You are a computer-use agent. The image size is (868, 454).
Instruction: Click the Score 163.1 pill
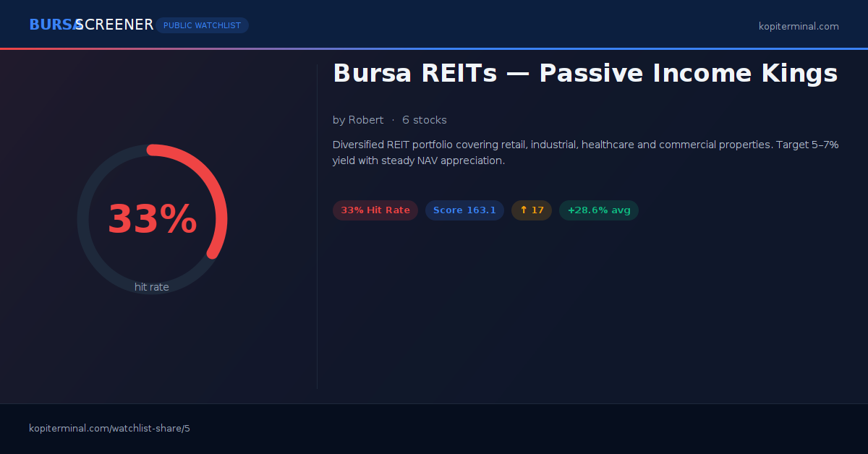[x=464, y=210]
